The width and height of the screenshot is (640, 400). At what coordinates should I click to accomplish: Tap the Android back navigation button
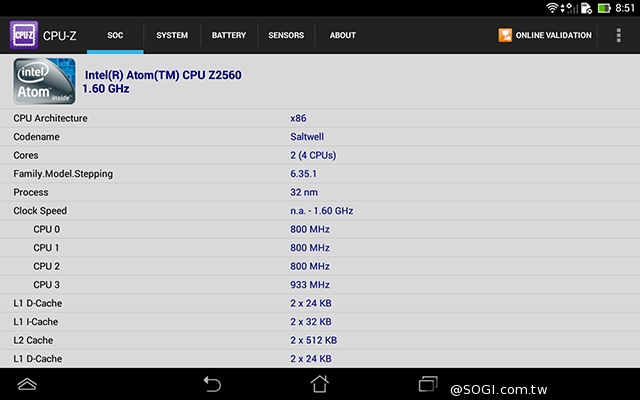pos(212,384)
